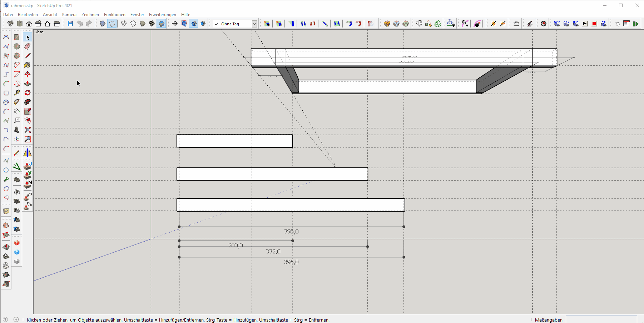Viewport: 644px width, 323px height.
Task: Expand the F6 tool dropdown arrow
Action: tap(453, 26)
